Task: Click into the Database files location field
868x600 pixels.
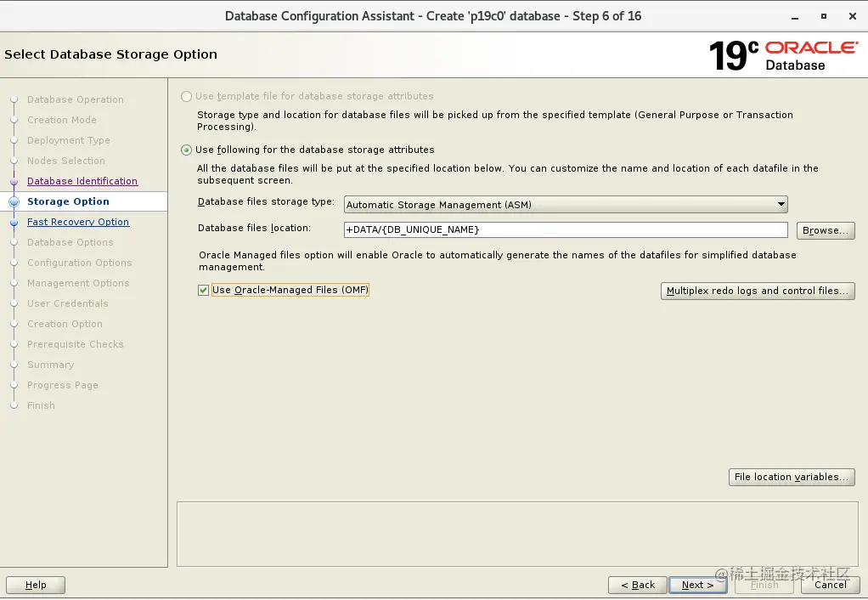Action: pyautogui.click(x=566, y=230)
